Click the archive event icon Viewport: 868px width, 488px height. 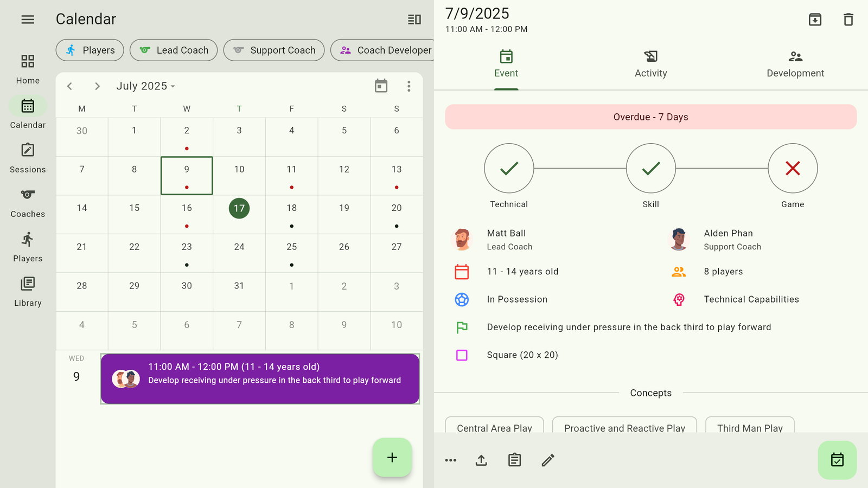click(x=815, y=20)
